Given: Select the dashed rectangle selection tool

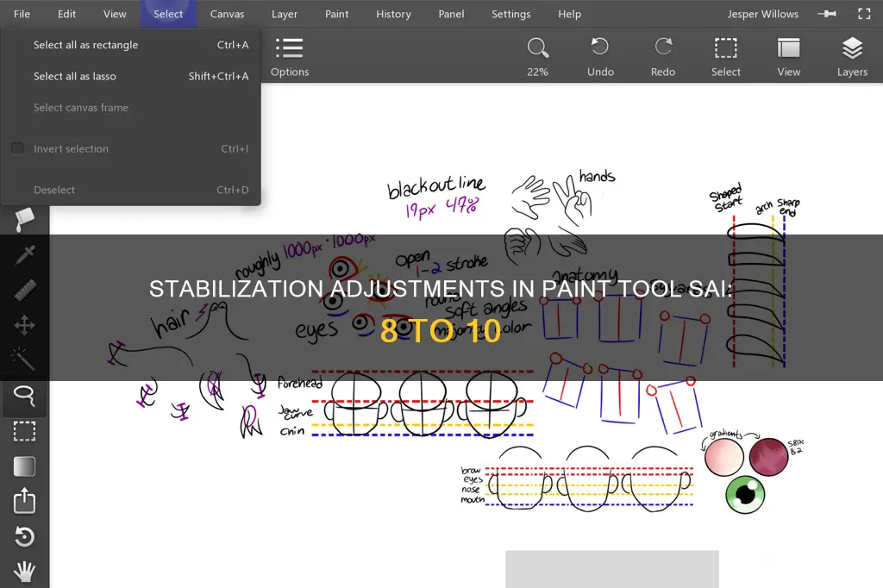Looking at the screenshot, I should coord(24,431).
